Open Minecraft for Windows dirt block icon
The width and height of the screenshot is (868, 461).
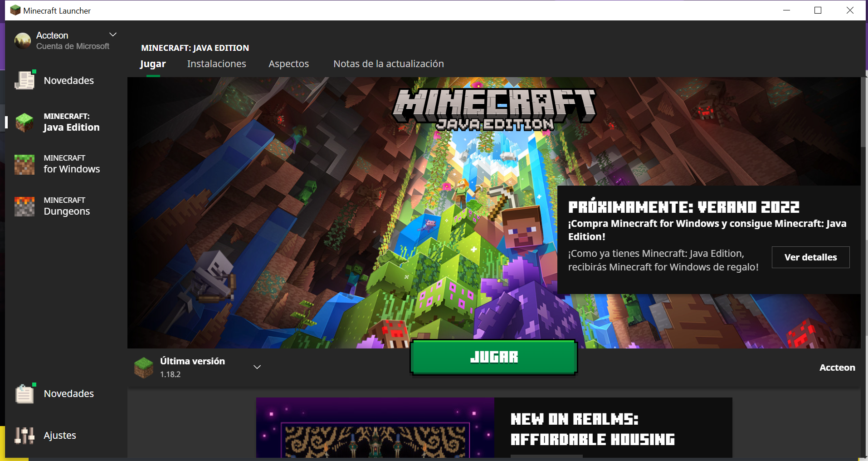pos(24,164)
